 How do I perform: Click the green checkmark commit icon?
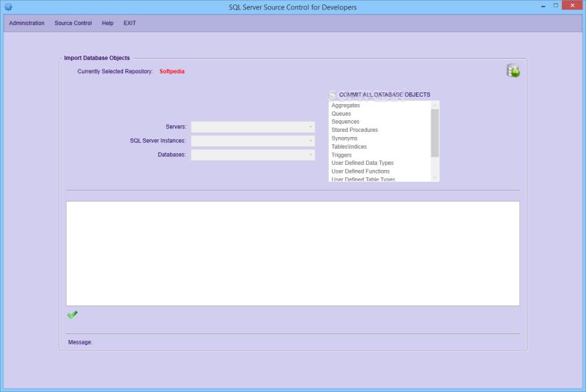[72, 314]
